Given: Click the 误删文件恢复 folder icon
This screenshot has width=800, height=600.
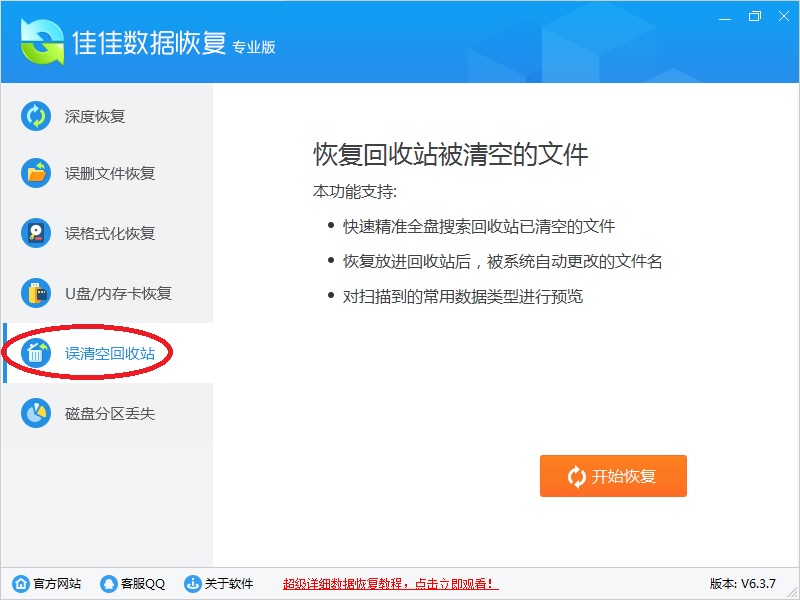Looking at the screenshot, I should pos(36,173).
